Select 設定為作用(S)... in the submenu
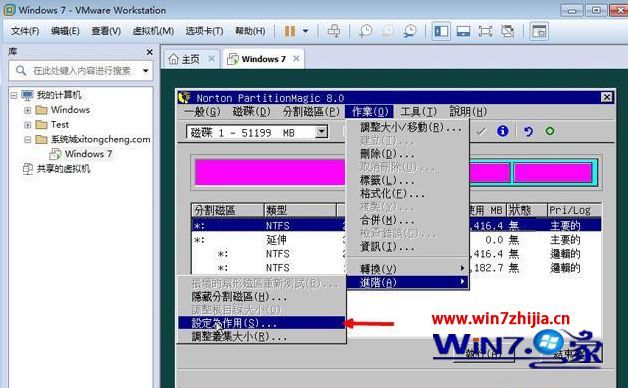 coord(262,323)
